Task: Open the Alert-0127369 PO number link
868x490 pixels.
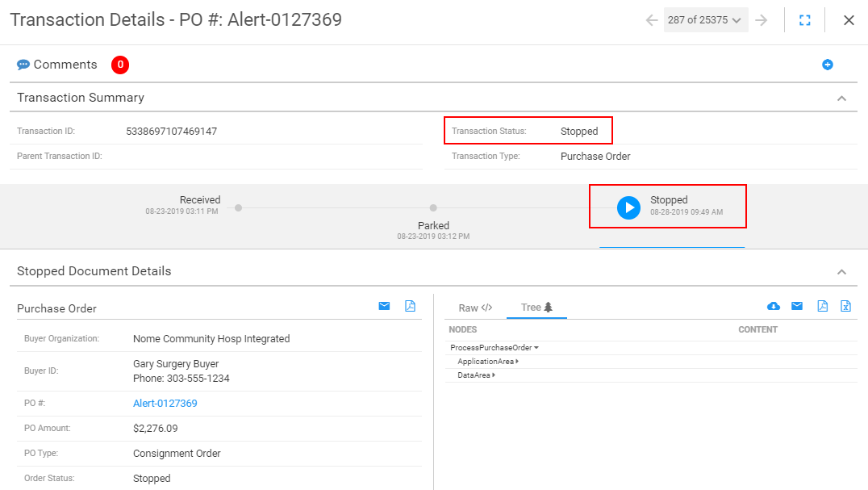Action: click(x=165, y=403)
